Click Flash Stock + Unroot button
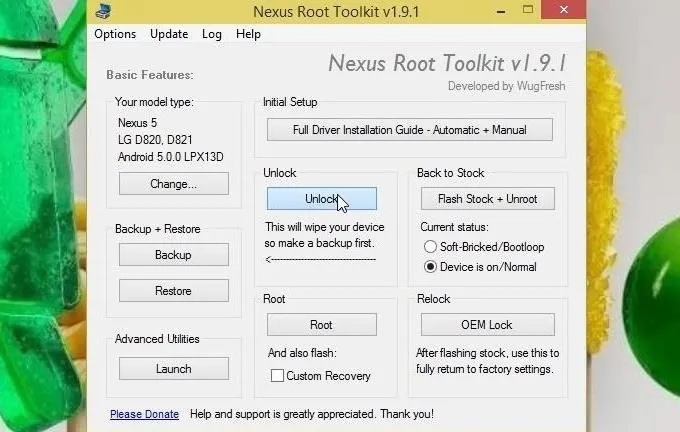The width and height of the screenshot is (680, 432). (x=488, y=199)
